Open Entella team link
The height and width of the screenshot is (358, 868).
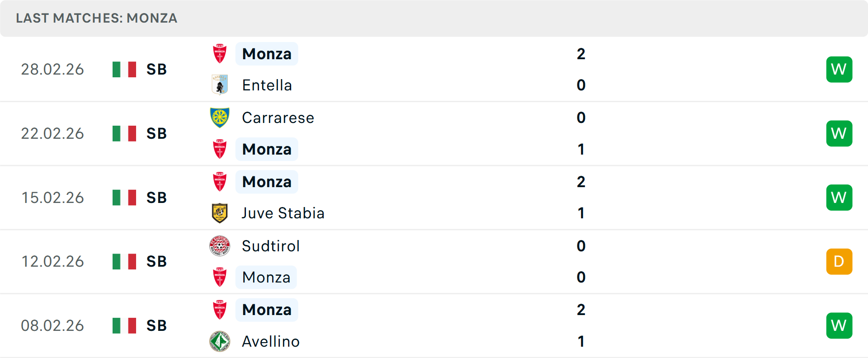(x=267, y=85)
